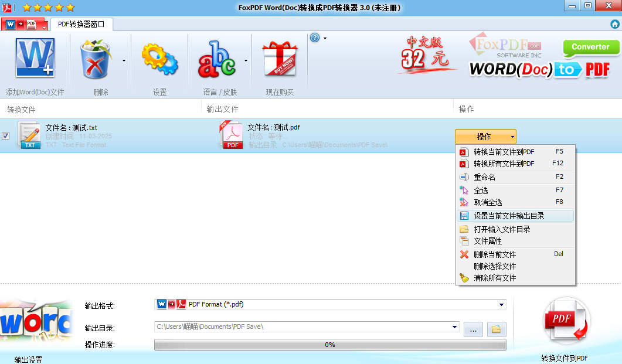Open settings with the gears icon
This screenshot has height=364, width=622.
[x=159, y=59]
